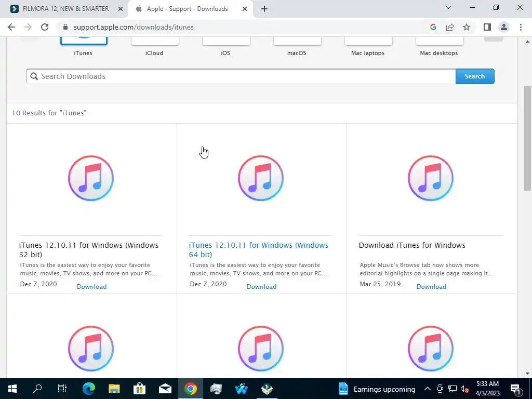Download iTunes 32 bit version
This screenshot has height=399, width=532.
[x=91, y=287]
